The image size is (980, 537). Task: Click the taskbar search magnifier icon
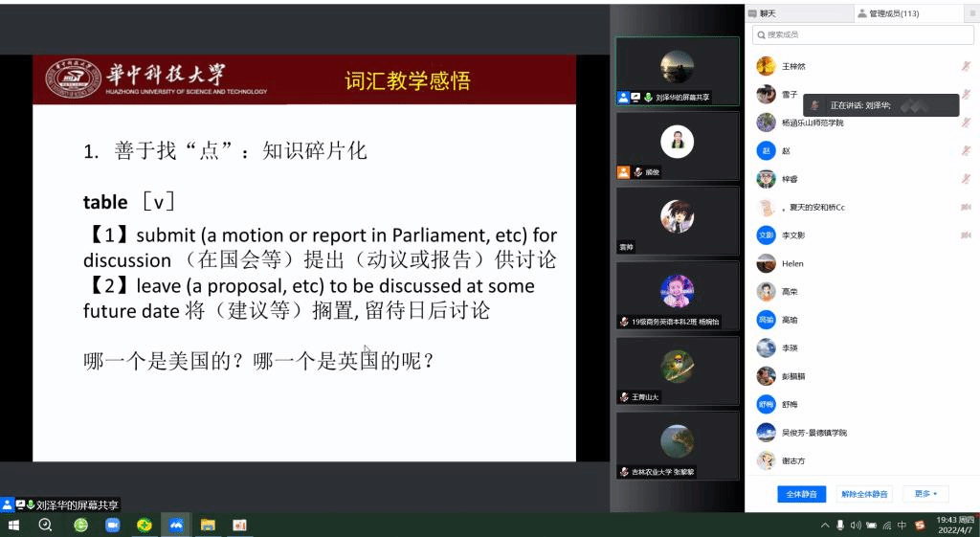click(x=45, y=526)
